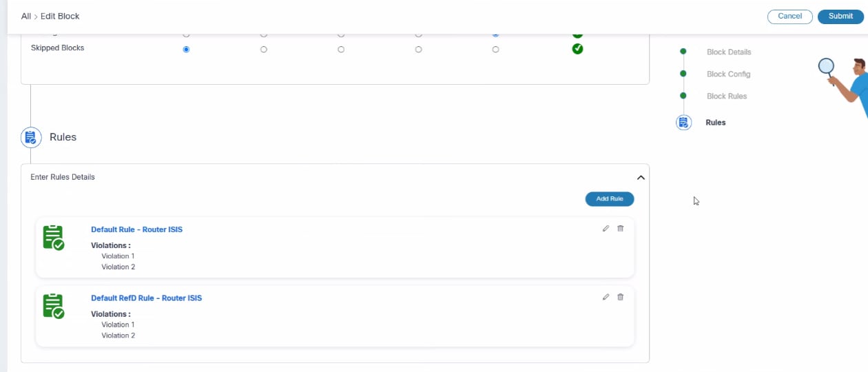The width and height of the screenshot is (868, 372).
Task: Cancel editing the block
Action: point(789,17)
